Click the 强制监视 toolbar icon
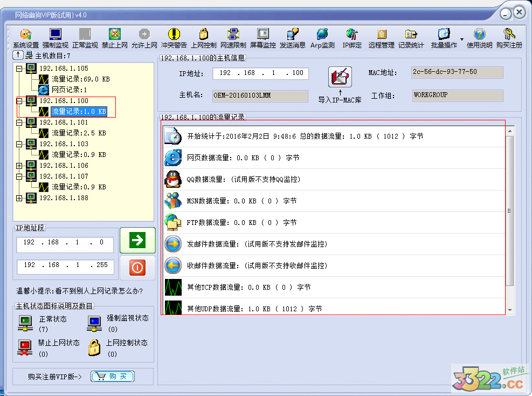532x396 pixels. (x=56, y=38)
